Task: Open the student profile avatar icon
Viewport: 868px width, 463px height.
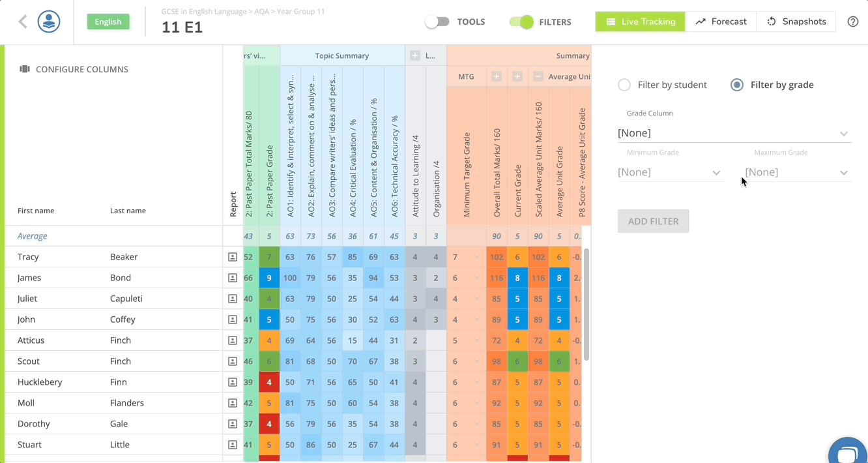Action: click(x=49, y=22)
